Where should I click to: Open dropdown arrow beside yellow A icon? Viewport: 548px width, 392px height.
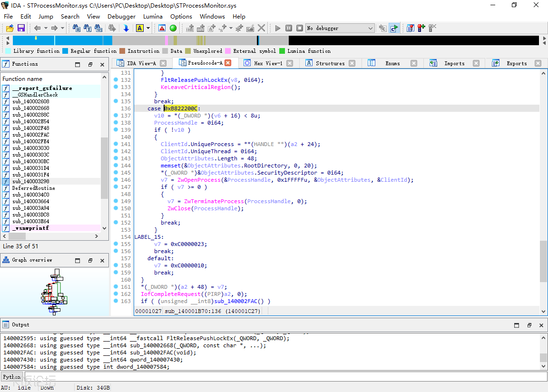pos(148,28)
